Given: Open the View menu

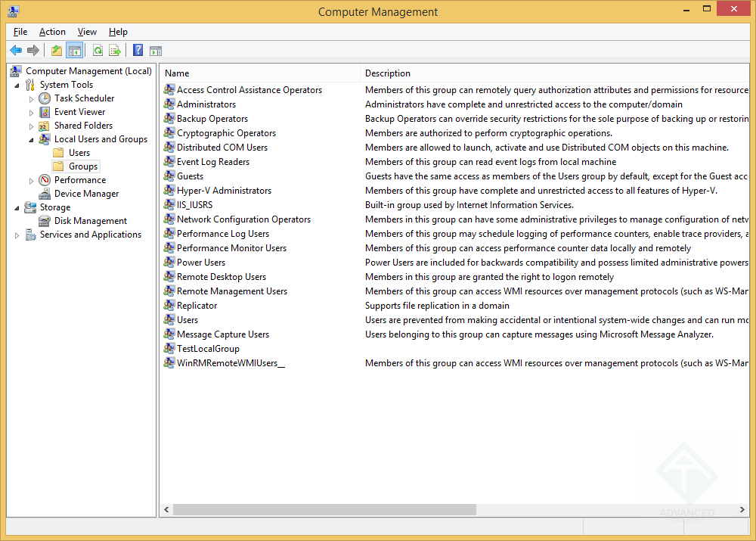Looking at the screenshot, I should pyautogui.click(x=87, y=32).
